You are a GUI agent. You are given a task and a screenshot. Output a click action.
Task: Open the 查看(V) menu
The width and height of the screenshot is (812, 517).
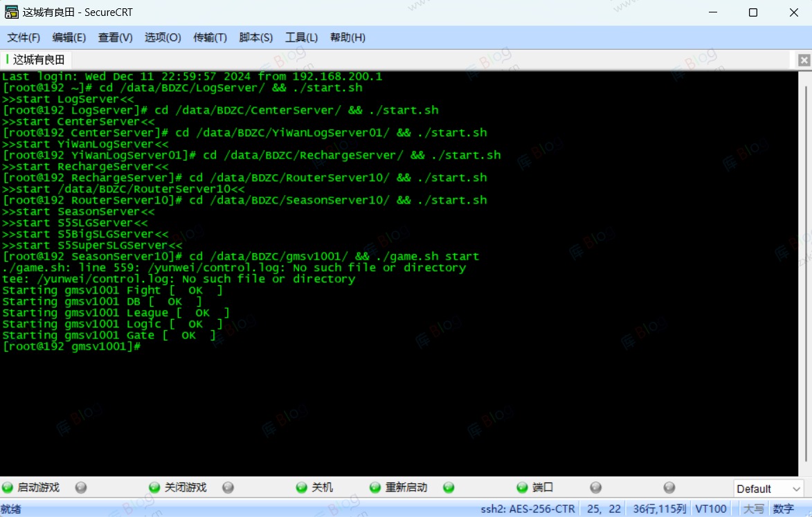click(115, 37)
